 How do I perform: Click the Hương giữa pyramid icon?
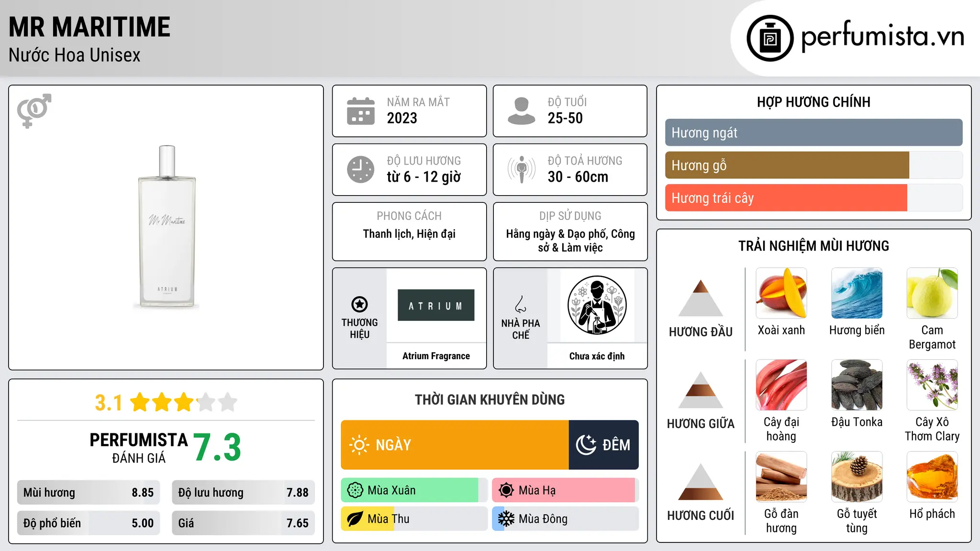[x=701, y=390]
